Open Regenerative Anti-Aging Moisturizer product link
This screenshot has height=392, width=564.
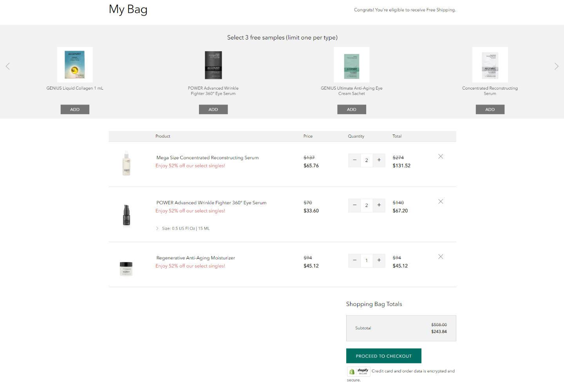point(196,258)
